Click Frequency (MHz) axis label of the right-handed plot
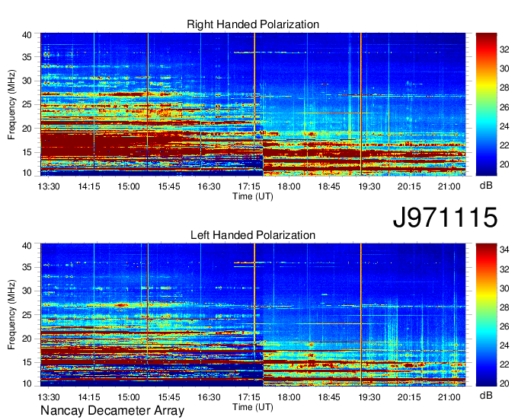518x420 pixels. [11, 104]
